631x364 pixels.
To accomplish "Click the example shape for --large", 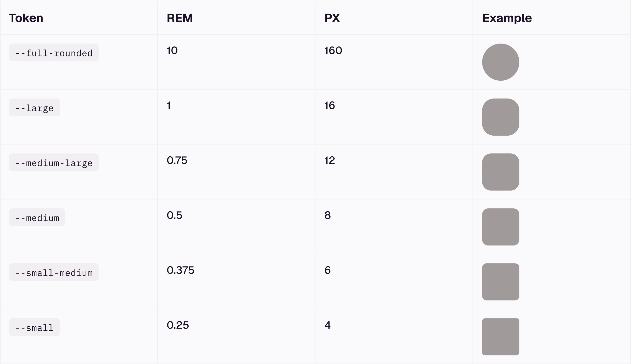I will tap(501, 117).
